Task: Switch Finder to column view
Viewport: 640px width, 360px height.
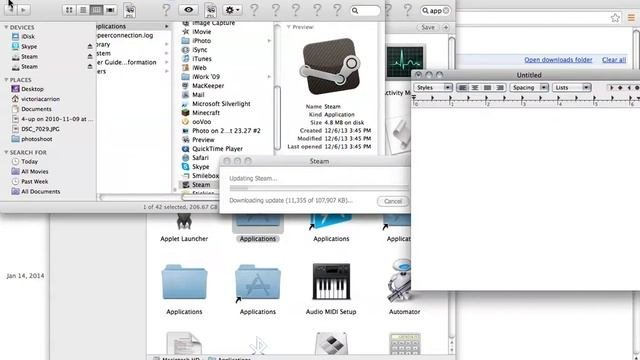Action: click(96, 10)
